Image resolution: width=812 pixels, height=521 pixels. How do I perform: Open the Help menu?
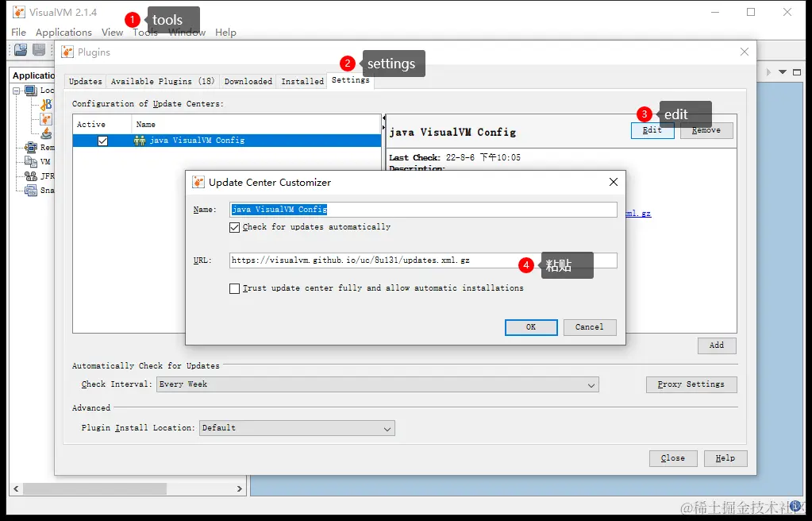pos(225,32)
